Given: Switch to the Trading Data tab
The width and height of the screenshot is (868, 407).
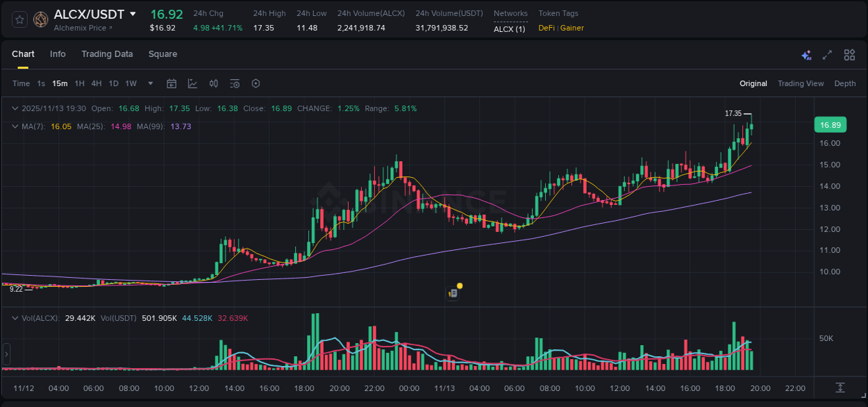Looking at the screenshot, I should tap(107, 53).
